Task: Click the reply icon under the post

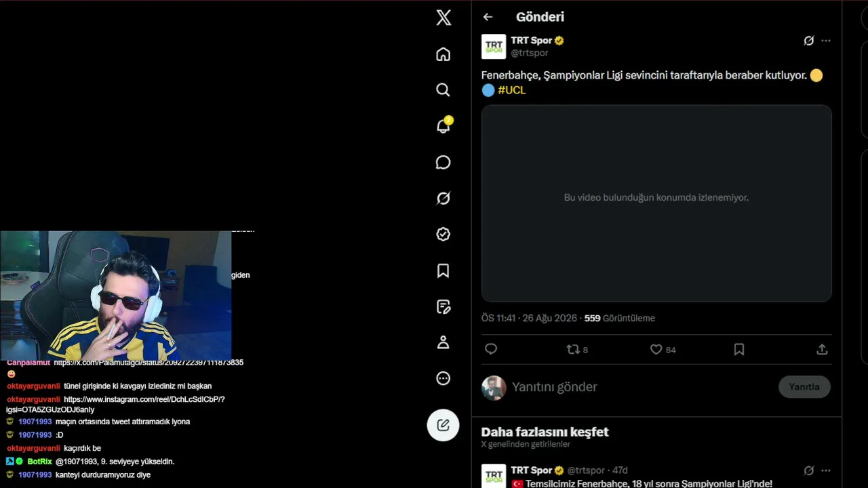Action: (x=492, y=349)
